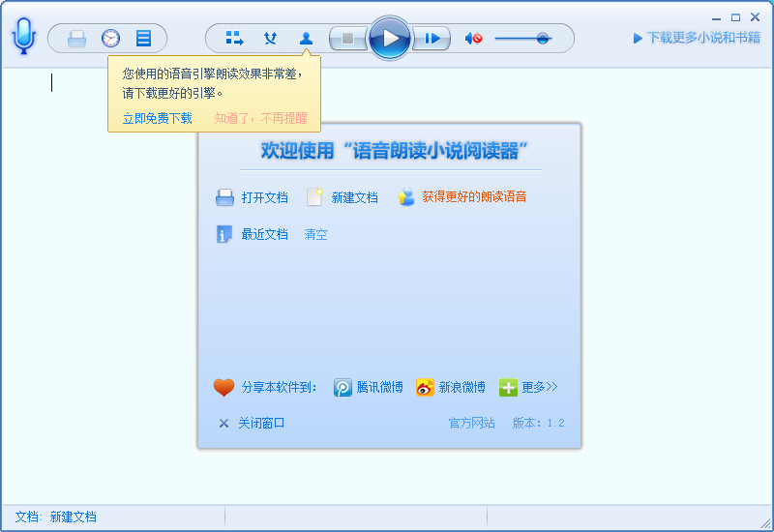
Task: Click the 最近文档 info icon
Action: 224,234
